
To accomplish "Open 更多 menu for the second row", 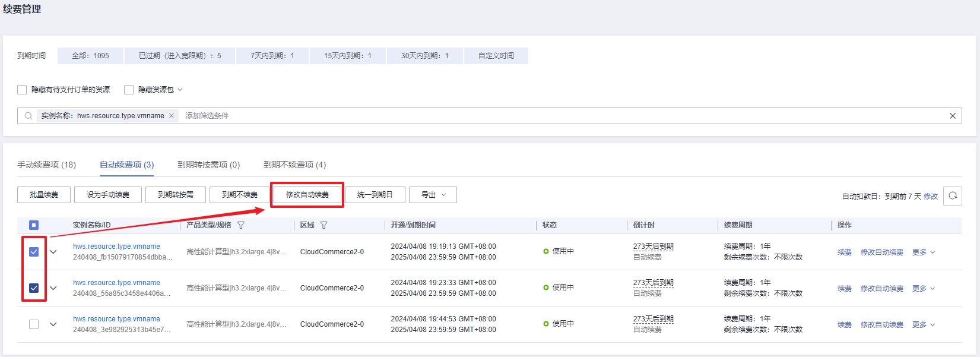I will click(x=923, y=288).
